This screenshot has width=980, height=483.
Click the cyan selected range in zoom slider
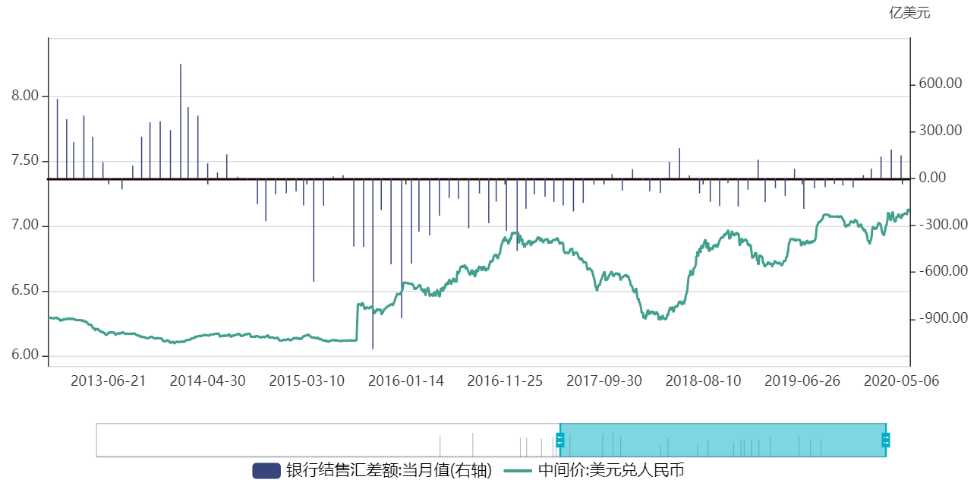(x=721, y=440)
